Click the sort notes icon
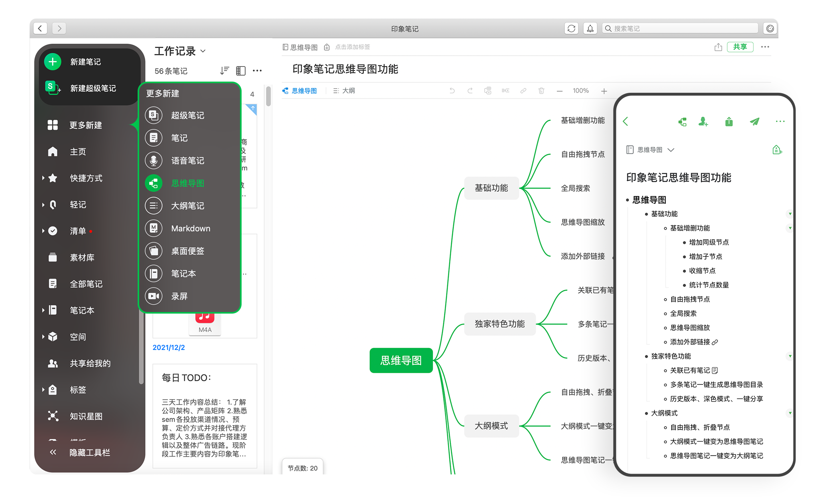Screen dimensions: 816x504 tap(224, 71)
